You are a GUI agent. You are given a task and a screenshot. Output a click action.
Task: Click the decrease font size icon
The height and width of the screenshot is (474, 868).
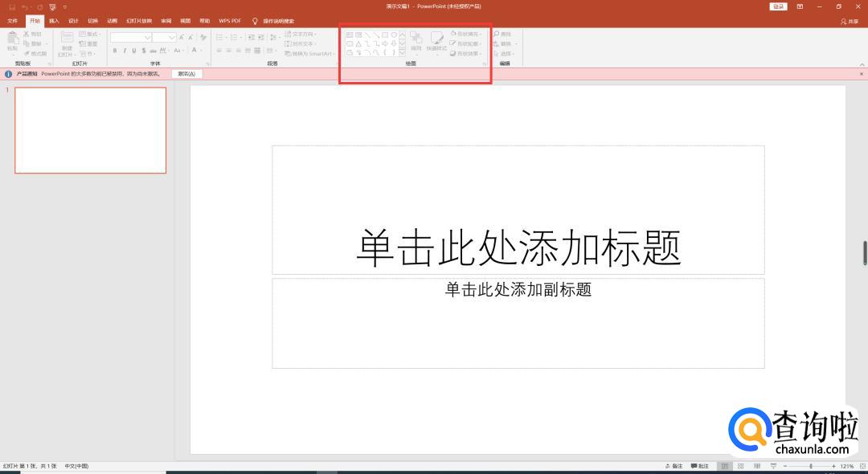click(190, 37)
